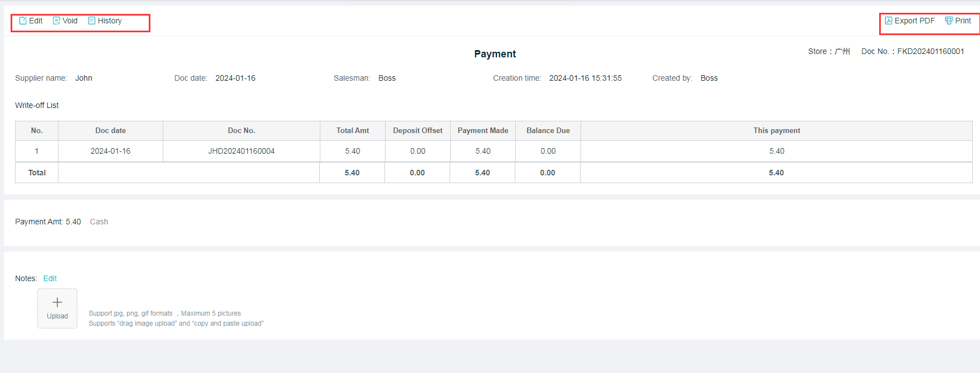
Task: Click the Deposit Offset column header
Action: [418, 130]
